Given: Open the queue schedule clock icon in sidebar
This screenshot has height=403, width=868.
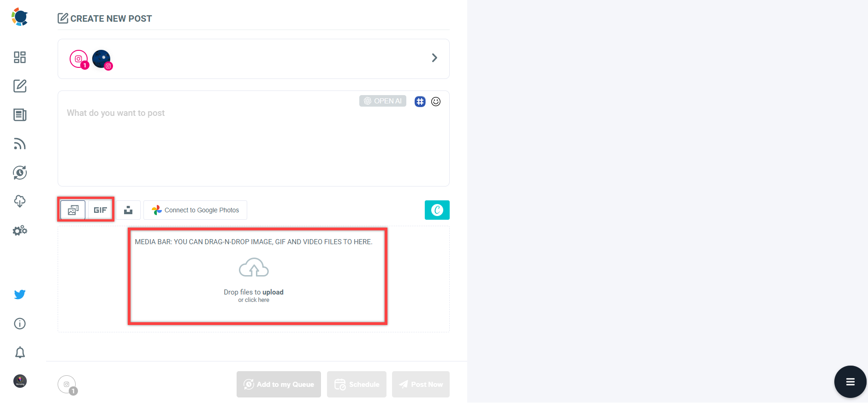Looking at the screenshot, I should (20, 173).
